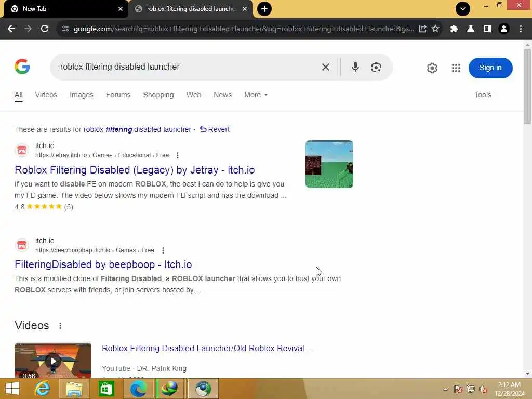
Task: Play the 3:56 video thumbnail
Action: pyautogui.click(x=53, y=361)
